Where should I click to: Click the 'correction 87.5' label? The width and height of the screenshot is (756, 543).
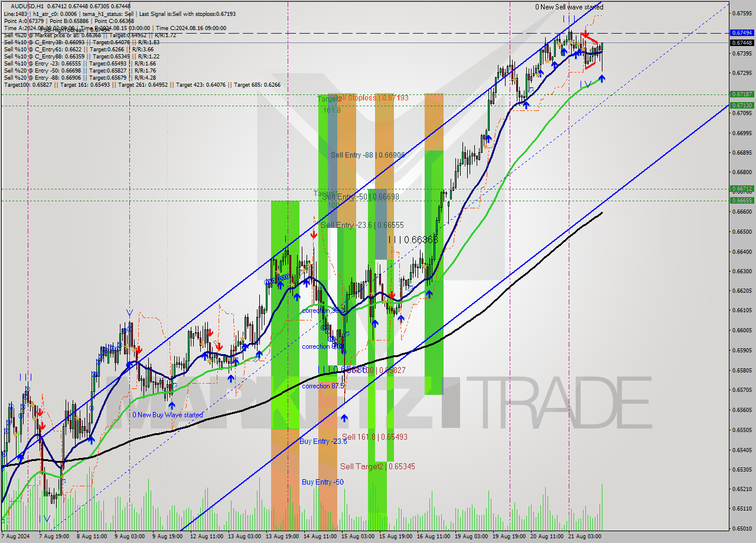pos(324,386)
